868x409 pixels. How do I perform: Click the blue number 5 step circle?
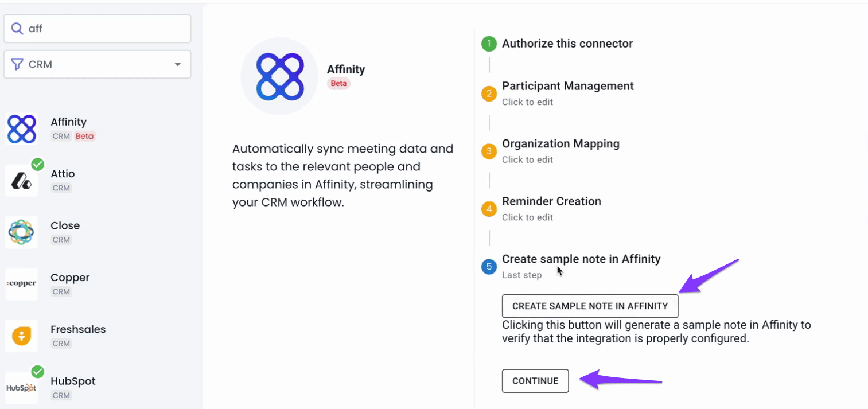click(489, 266)
